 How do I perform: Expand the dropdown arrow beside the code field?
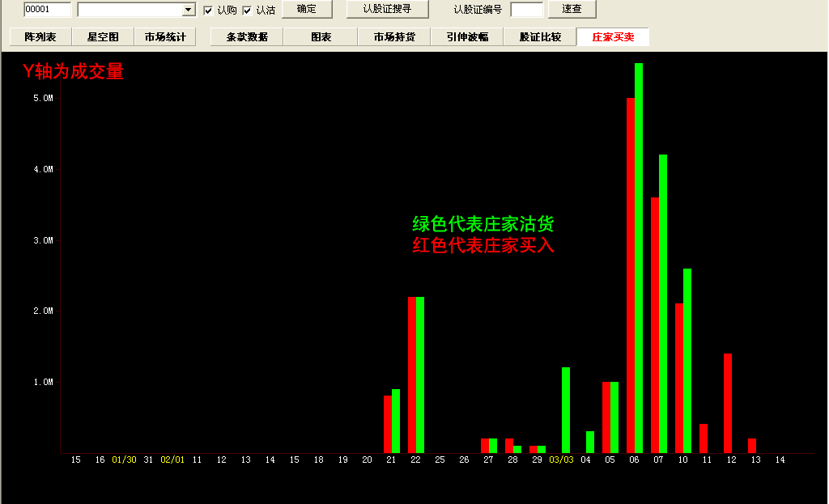(189, 10)
